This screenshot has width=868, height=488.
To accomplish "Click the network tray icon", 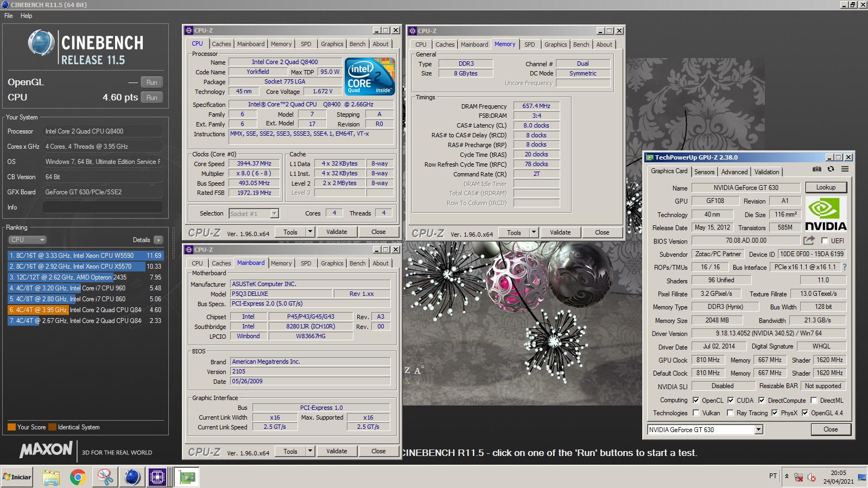I will tap(799, 477).
